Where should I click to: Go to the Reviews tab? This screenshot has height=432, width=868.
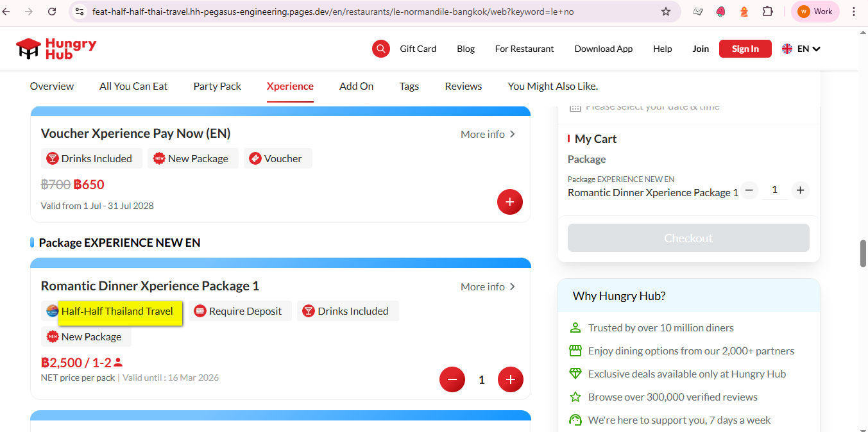point(463,86)
